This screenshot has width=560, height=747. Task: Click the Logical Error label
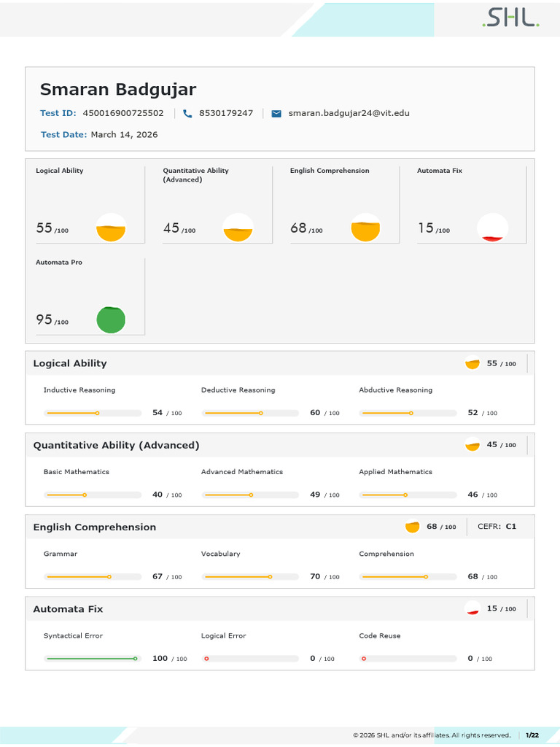coord(223,636)
